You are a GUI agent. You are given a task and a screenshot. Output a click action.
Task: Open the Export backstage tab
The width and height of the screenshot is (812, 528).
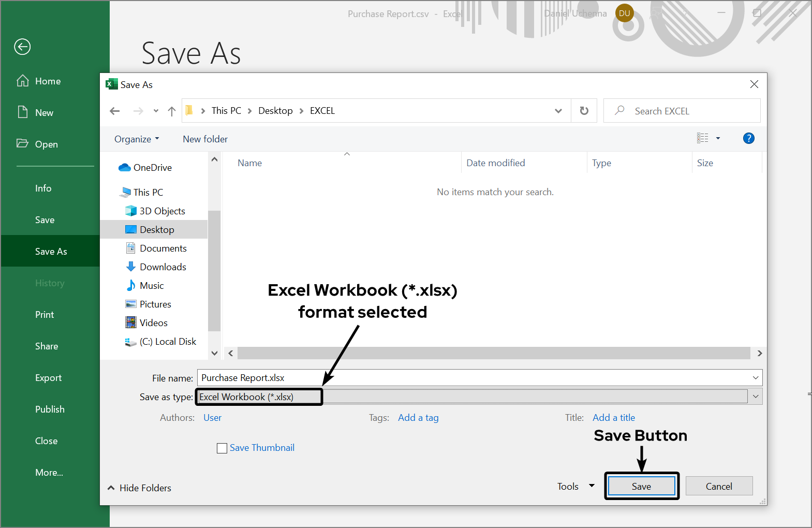[x=49, y=378]
